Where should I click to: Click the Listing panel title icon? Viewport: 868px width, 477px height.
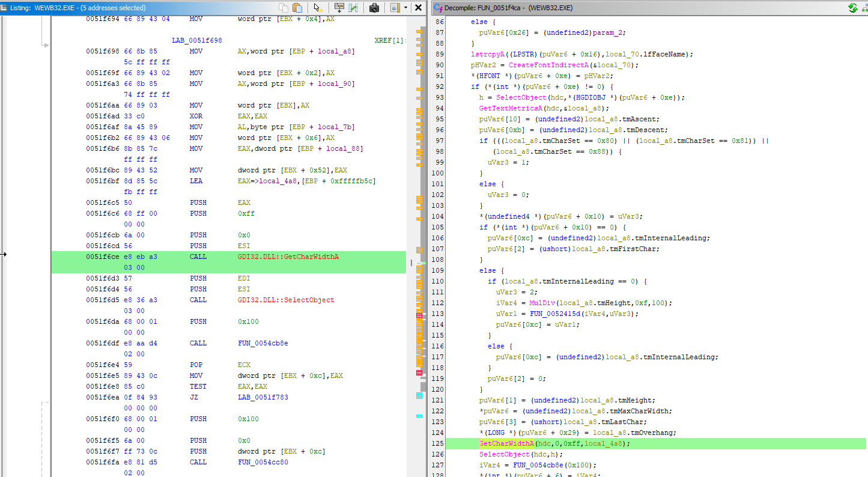point(4,8)
